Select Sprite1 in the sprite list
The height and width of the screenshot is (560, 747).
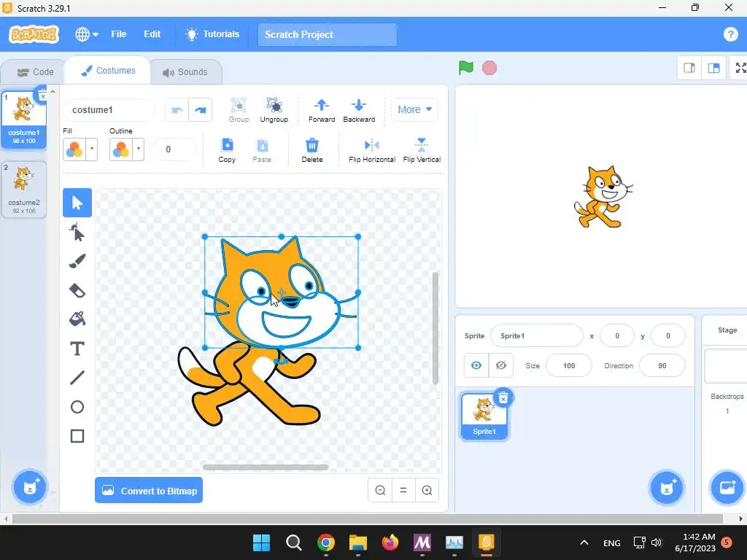point(484,416)
